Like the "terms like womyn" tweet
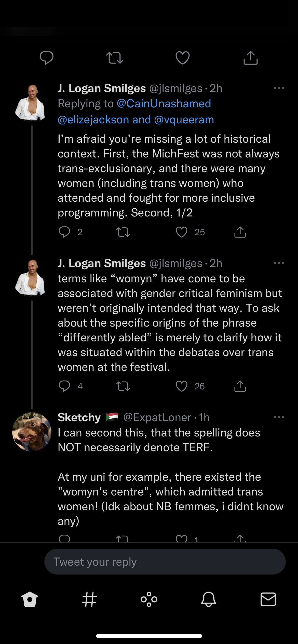298x644 pixels. tap(182, 386)
